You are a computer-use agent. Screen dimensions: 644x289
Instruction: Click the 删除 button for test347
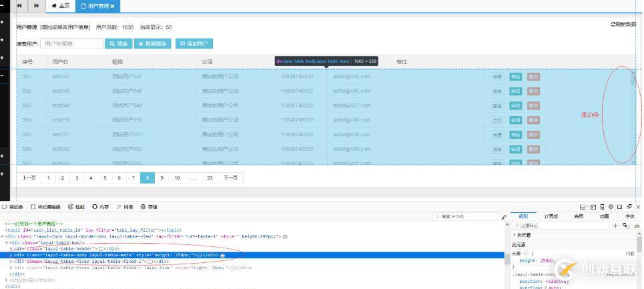[x=533, y=77]
